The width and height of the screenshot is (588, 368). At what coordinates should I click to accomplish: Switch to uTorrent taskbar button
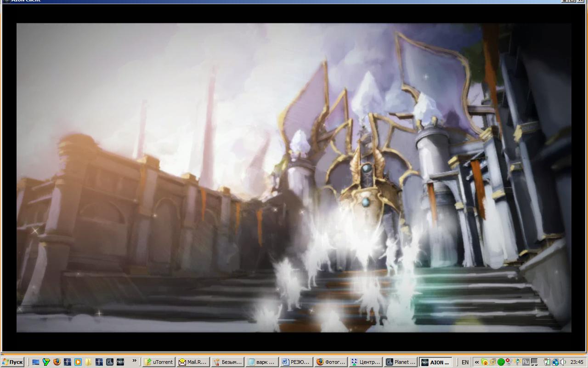[x=159, y=362]
